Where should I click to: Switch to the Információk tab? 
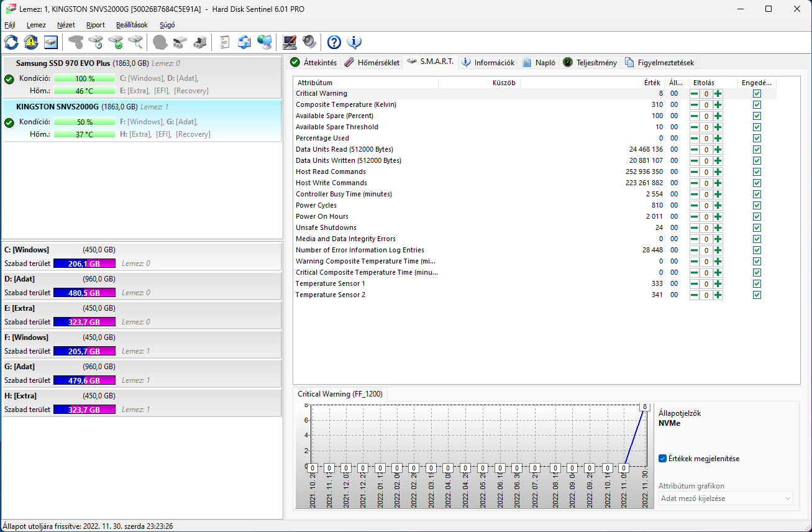488,62
